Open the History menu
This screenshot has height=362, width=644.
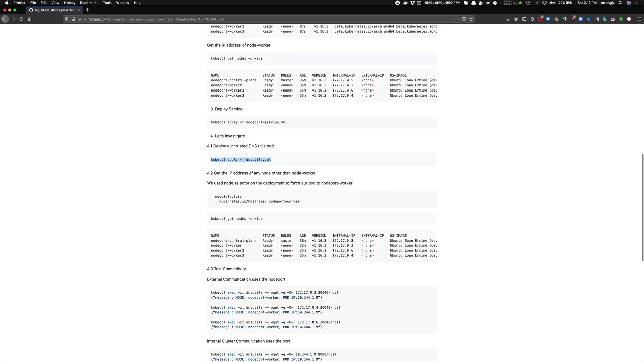coord(69,3)
